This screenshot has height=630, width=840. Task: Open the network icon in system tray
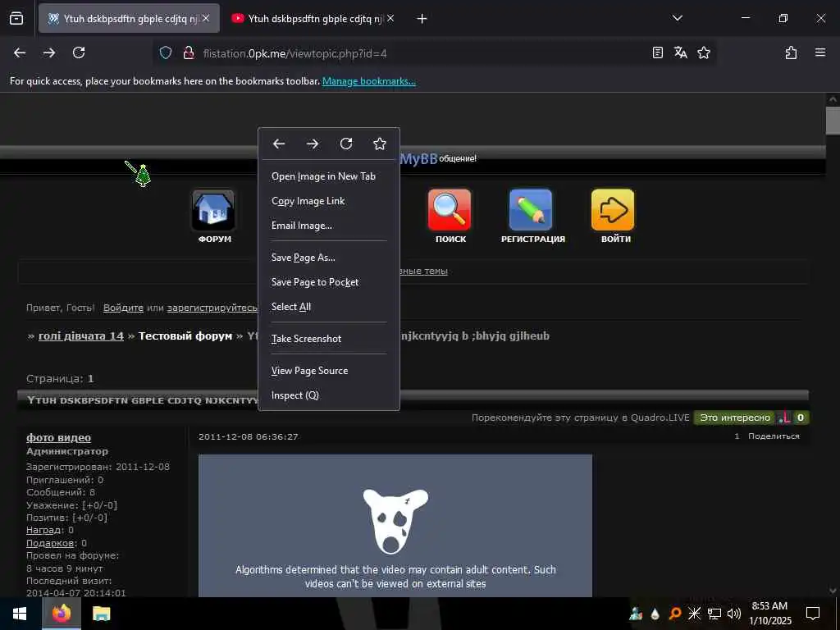click(x=714, y=614)
